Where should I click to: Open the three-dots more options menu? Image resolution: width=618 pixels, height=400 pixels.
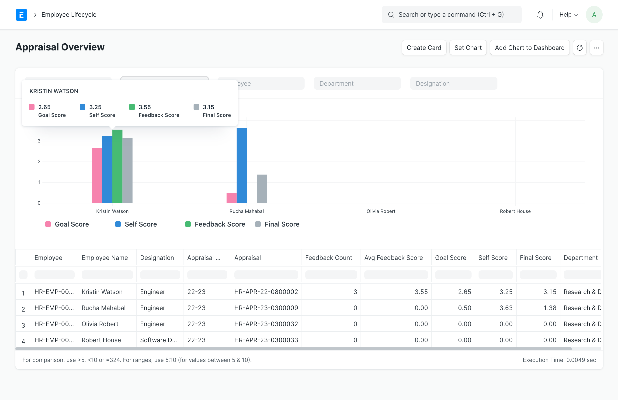point(597,47)
